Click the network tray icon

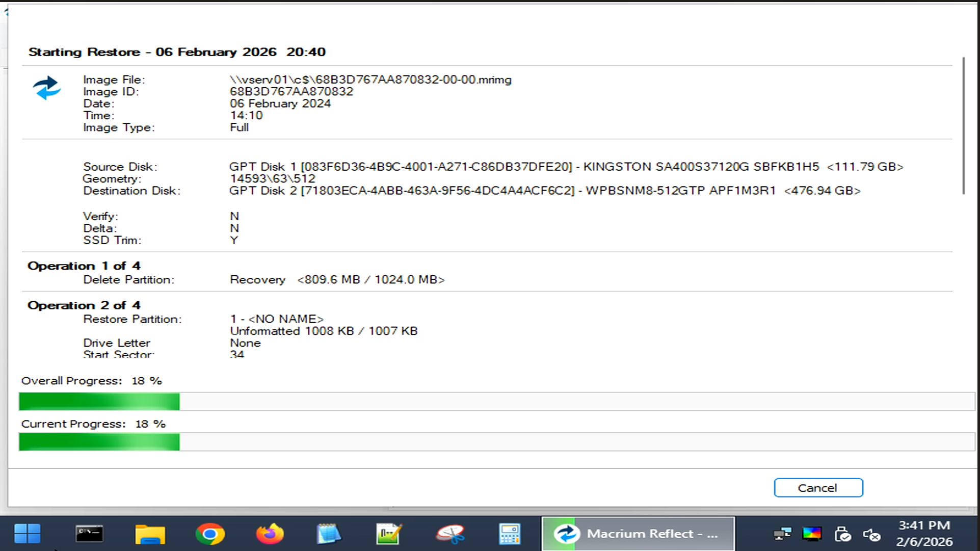pos(782,534)
